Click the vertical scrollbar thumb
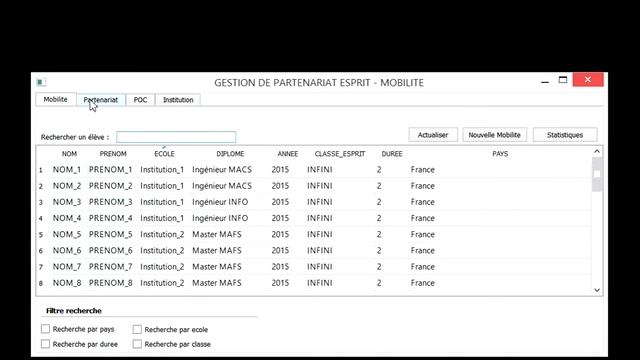Screen dimensions: 640x360 (x=597, y=174)
